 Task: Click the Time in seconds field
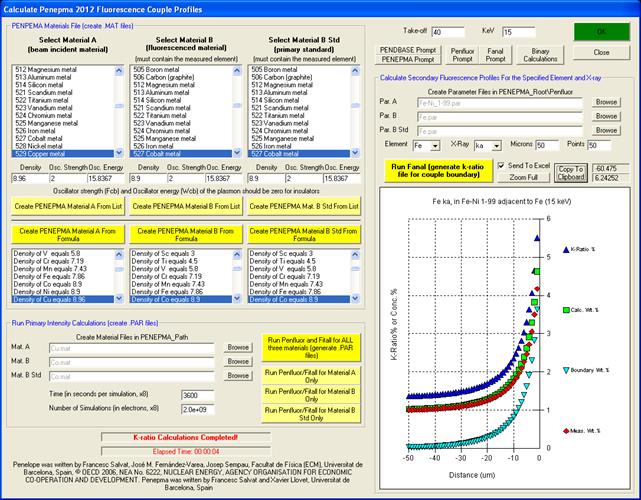pyautogui.click(x=197, y=395)
